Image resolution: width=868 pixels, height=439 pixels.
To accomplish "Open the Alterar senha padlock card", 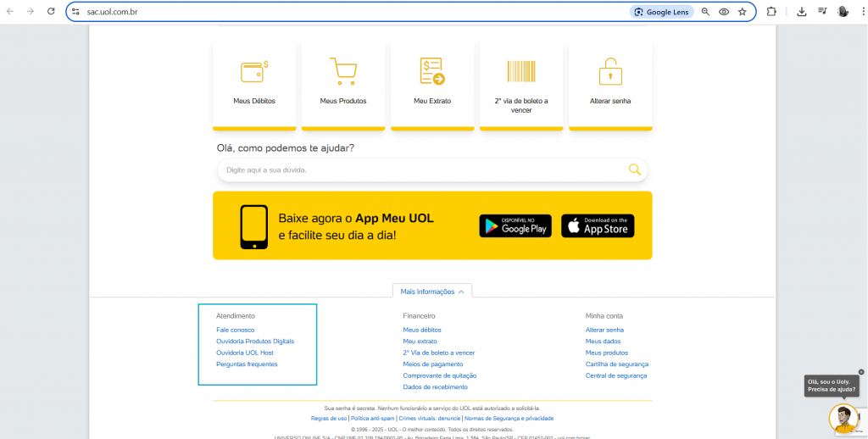I will [x=610, y=86].
